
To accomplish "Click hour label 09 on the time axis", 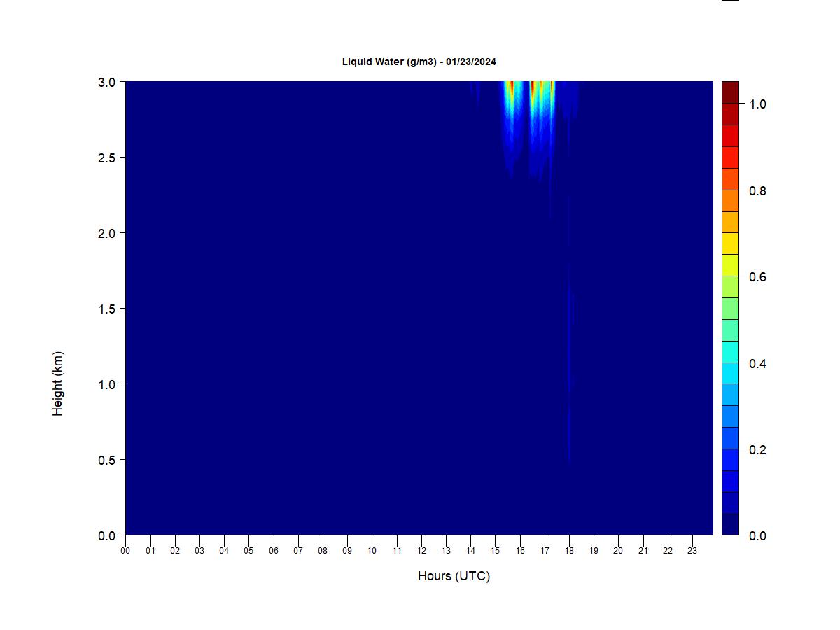I will pos(347,551).
